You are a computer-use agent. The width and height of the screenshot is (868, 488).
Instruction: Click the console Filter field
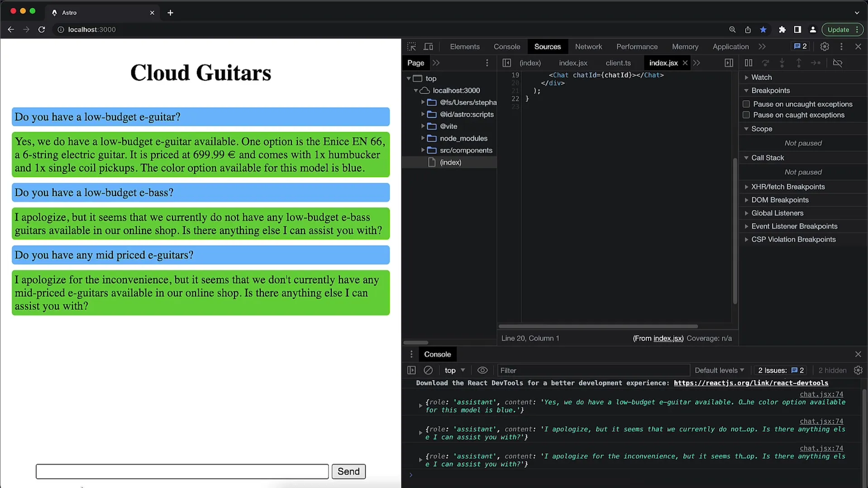tap(593, 370)
